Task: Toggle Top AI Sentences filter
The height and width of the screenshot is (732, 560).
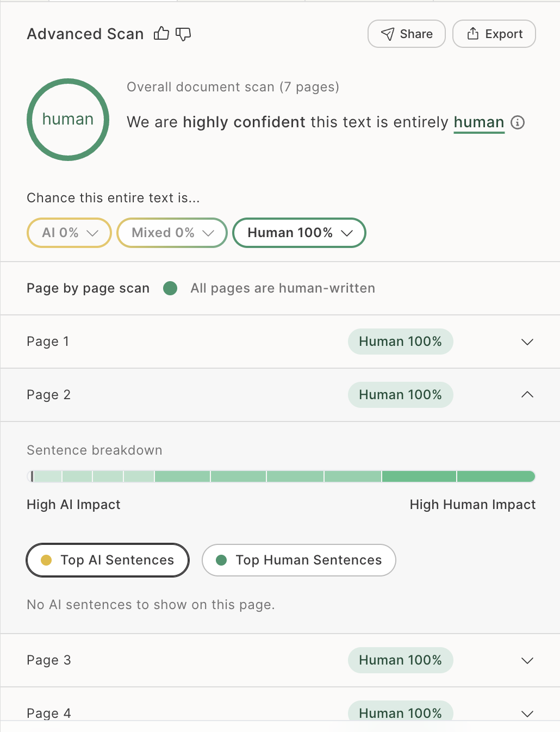Action: 108,560
